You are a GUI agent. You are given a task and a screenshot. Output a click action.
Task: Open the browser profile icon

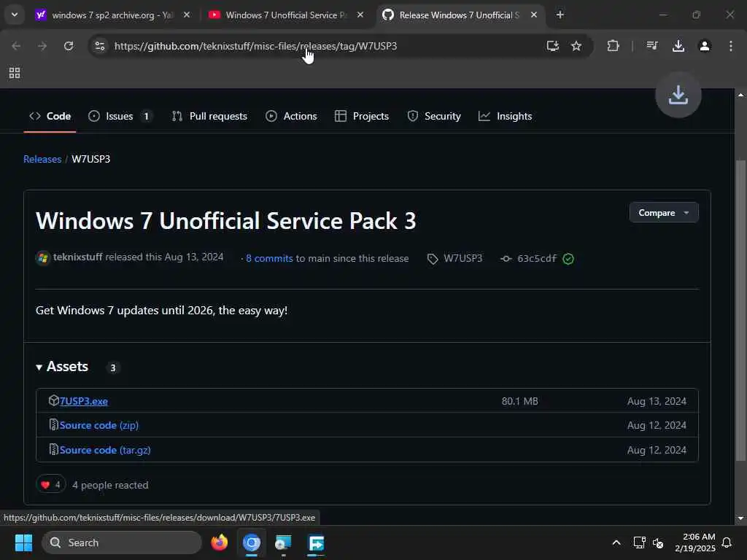point(704,46)
